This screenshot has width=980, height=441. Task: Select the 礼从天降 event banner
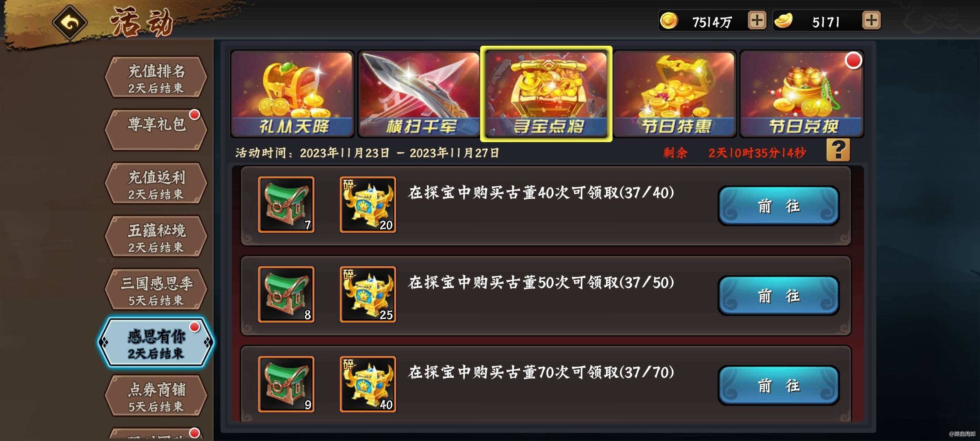pyautogui.click(x=292, y=94)
